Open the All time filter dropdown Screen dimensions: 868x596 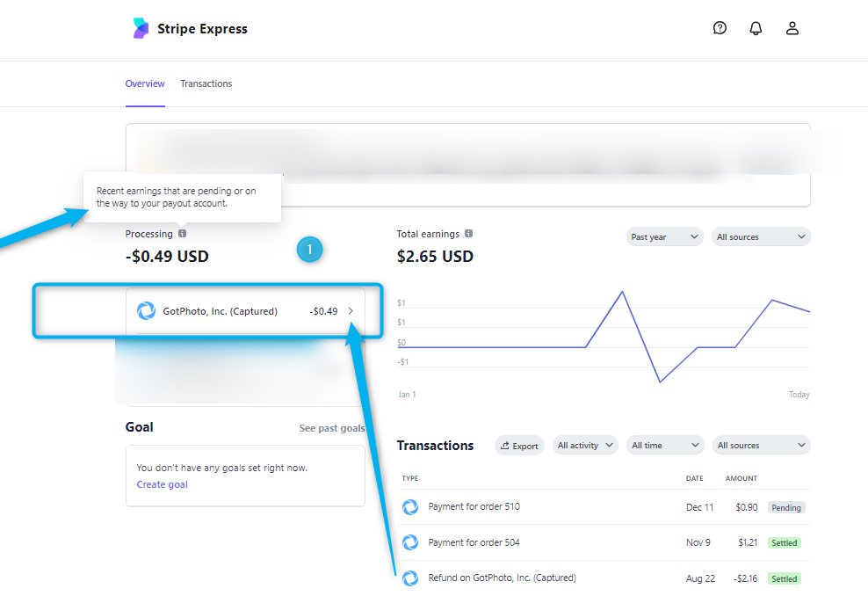click(665, 445)
